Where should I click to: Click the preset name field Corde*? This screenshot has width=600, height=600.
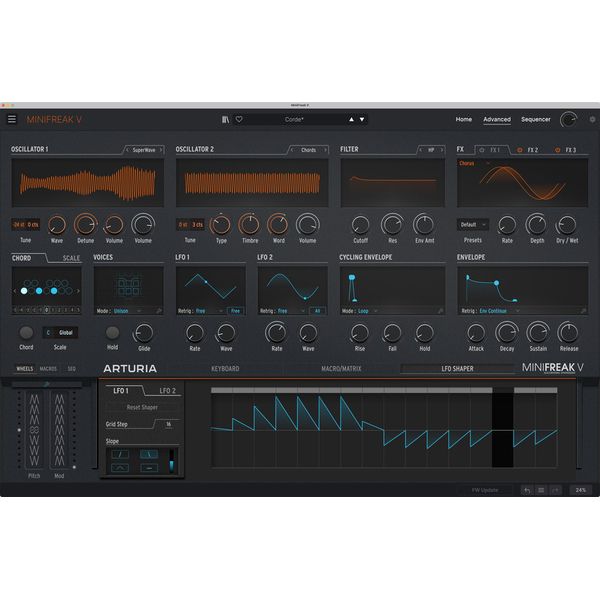pyautogui.click(x=294, y=119)
